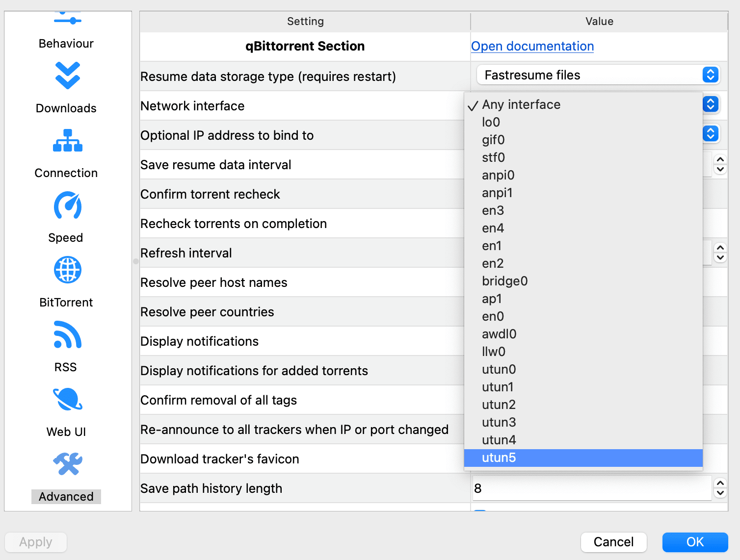Select the Resolve peer countries row
The image size is (740, 560).
(x=302, y=312)
